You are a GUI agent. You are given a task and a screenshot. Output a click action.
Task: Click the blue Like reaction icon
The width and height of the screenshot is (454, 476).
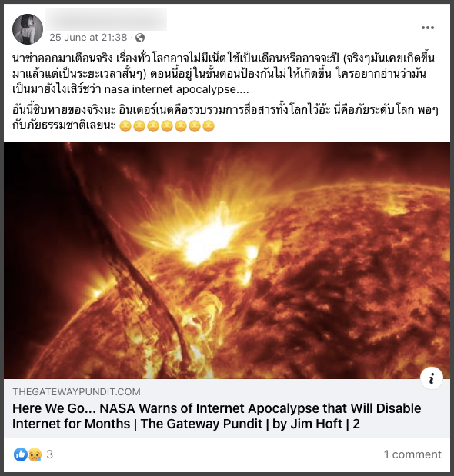tap(21, 454)
